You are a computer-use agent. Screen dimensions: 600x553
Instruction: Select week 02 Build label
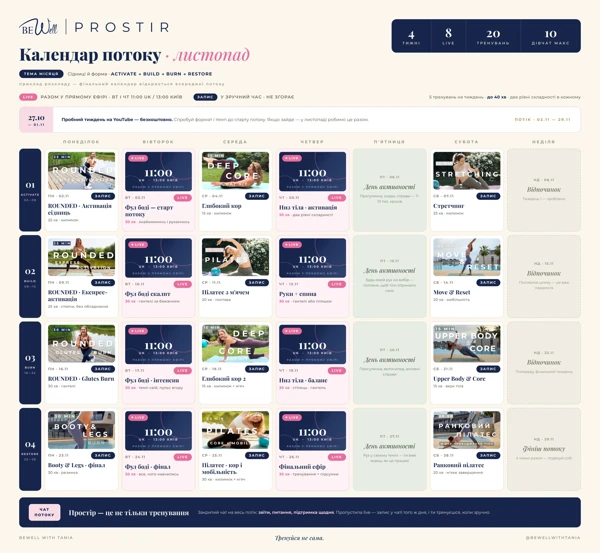tap(30, 276)
